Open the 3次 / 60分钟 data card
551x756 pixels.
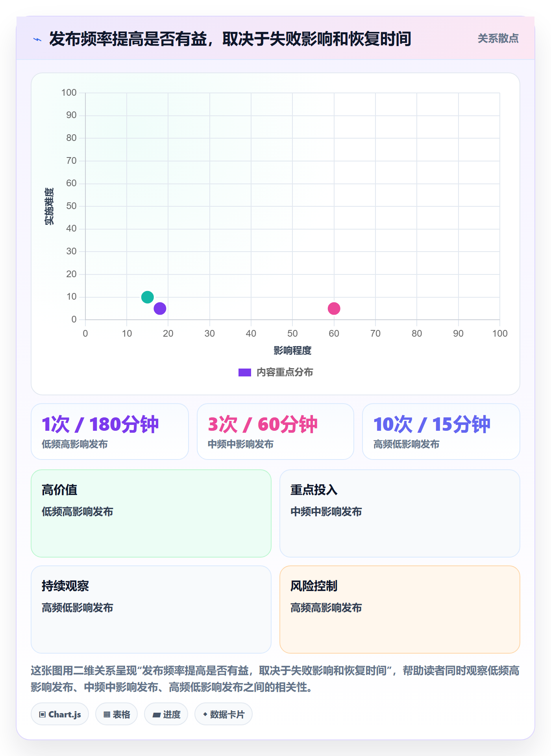pyautogui.click(x=275, y=432)
